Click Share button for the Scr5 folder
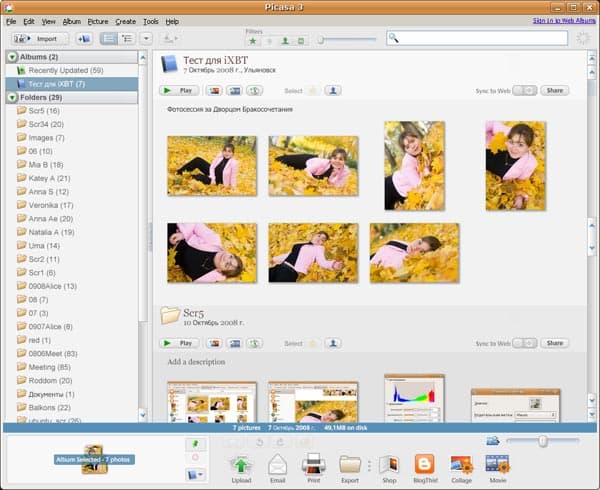 click(x=554, y=343)
